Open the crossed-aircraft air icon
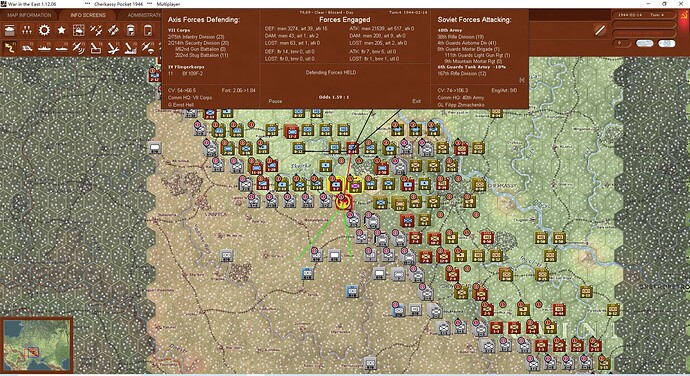 pyautogui.click(x=96, y=30)
